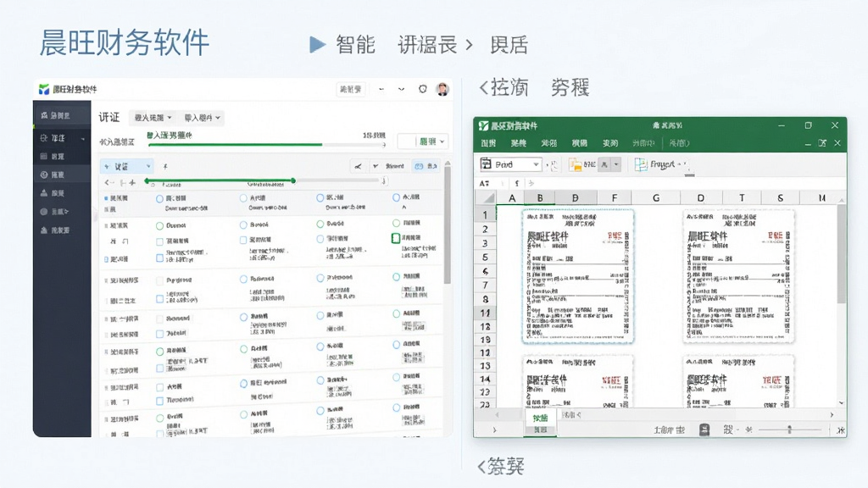Image resolution: width=868 pixels, height=488 pixels.
Task: Click the second chevron in the left app header
Action: tap(401, 89)
